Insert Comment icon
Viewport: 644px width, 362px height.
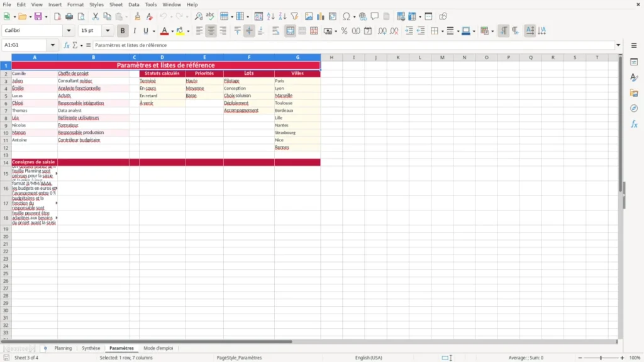375,16
